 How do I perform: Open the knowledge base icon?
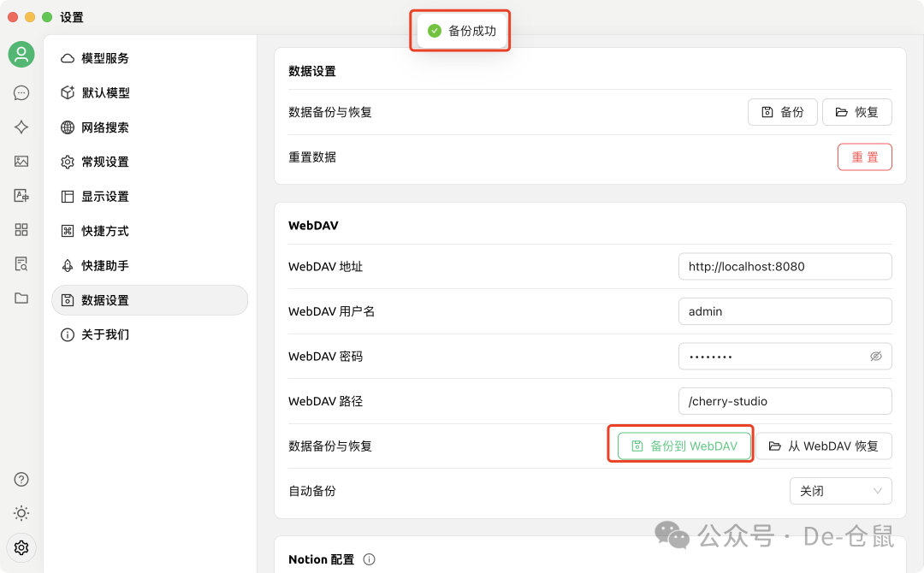pos(21,264)
